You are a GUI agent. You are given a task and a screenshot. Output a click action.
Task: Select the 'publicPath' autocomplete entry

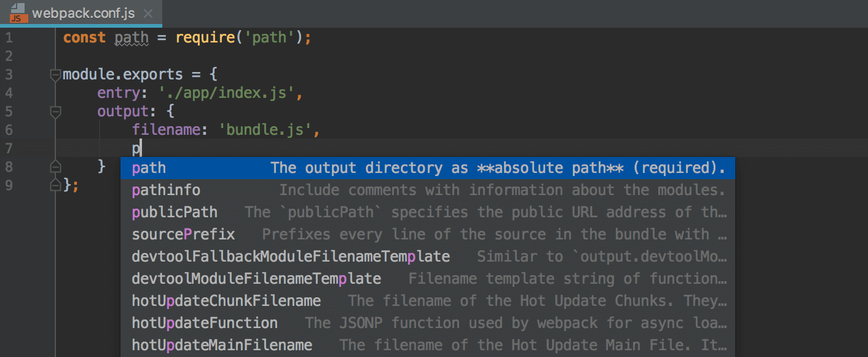175,212
